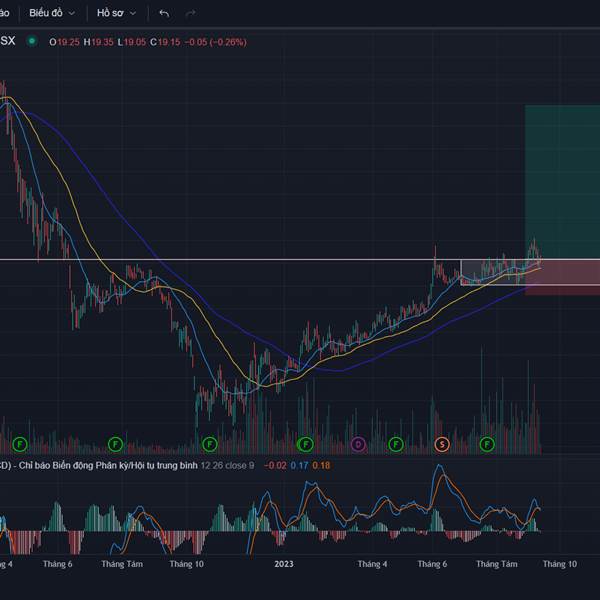The width and height of the screenshot is (600, 600).
Task: Click the price change -0.05 (-0.26%)
Action: tap(215, 42)
